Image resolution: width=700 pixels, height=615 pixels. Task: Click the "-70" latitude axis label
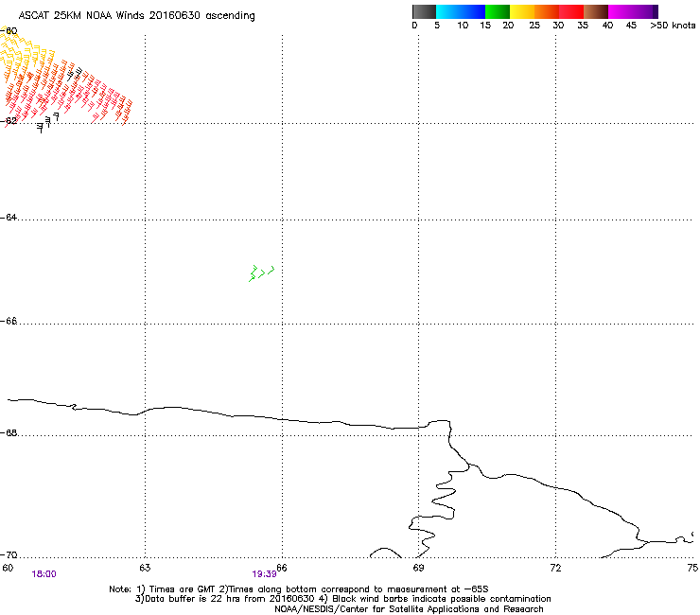(x=9, y=554)
